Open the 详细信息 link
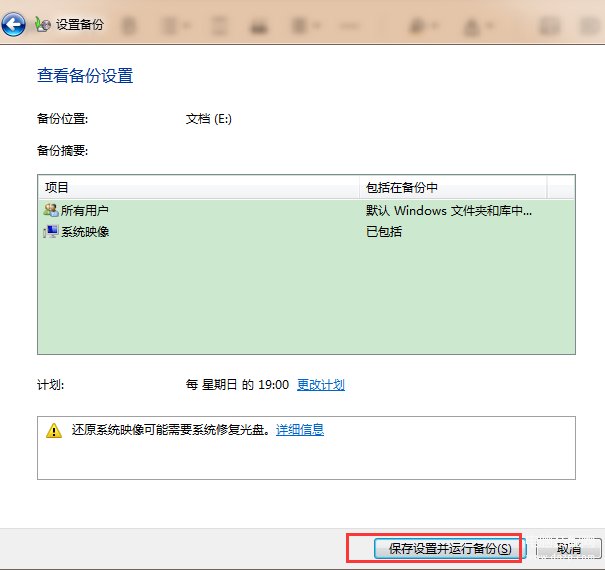 click(300, 430)
